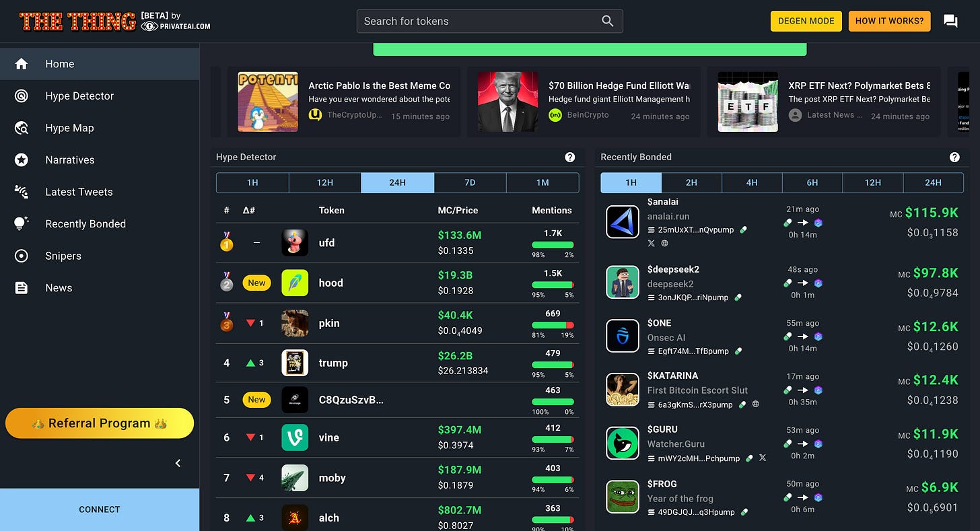The image size is (980, 531).
Task: Click the hood token avatar
Action: (295, 283)
